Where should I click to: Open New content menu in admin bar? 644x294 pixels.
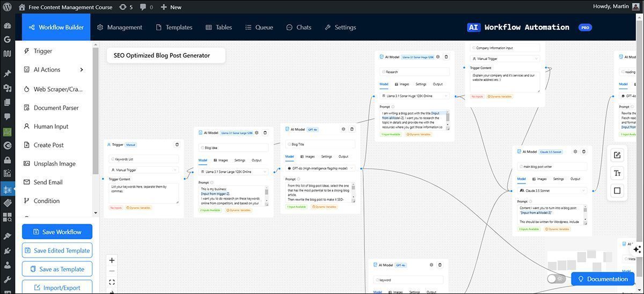point(171,7)
